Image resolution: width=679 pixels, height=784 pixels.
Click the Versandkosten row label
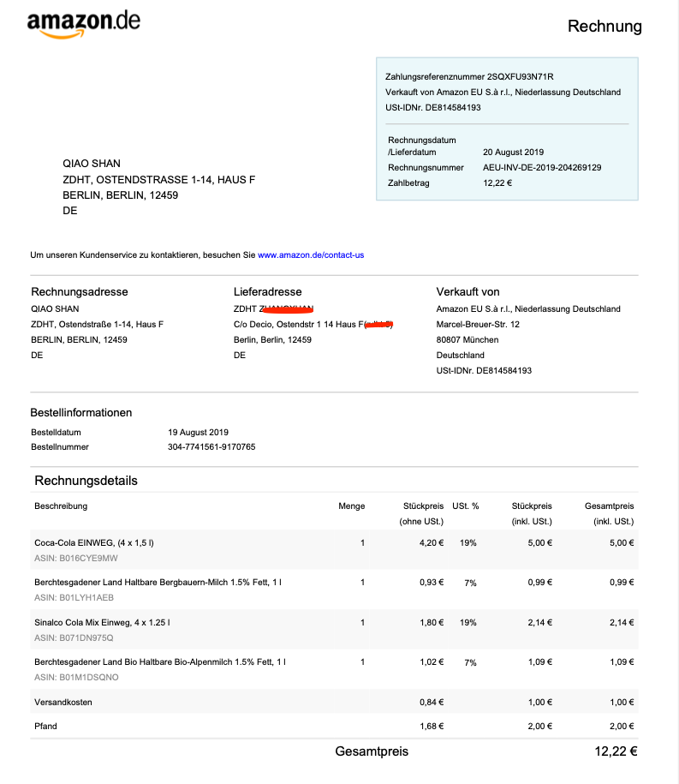pyautogui.click(x=63, y=703)
